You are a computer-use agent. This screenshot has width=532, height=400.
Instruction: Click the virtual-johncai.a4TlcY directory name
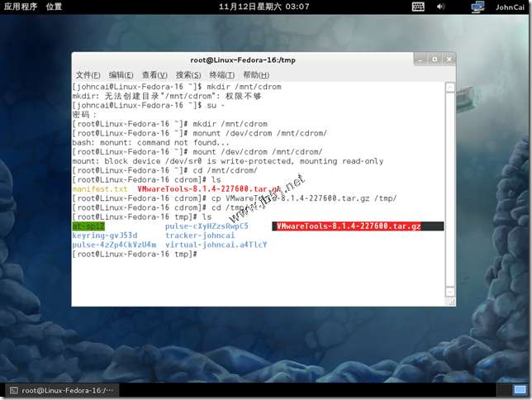tap(216, 245)
